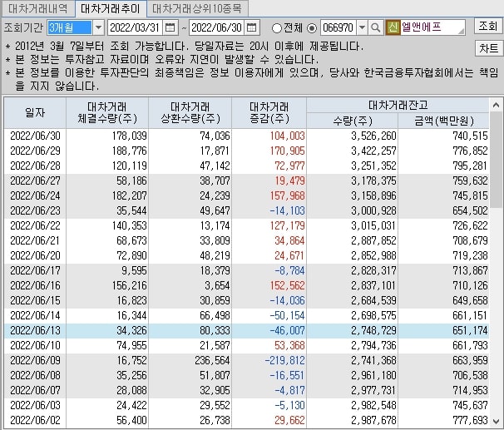Image resolution: width=504 pixels, height=430 pixels.
Task: Click the 체결수량 value 9,595
Action: pyautogui.click(x=134, y=270)
